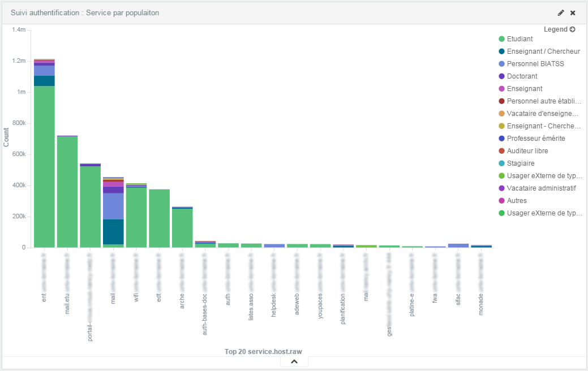Click the Autres magenta legend dot
Image resolution: width=588 pixels, height=371 pixels.
[x=501, y=201]
